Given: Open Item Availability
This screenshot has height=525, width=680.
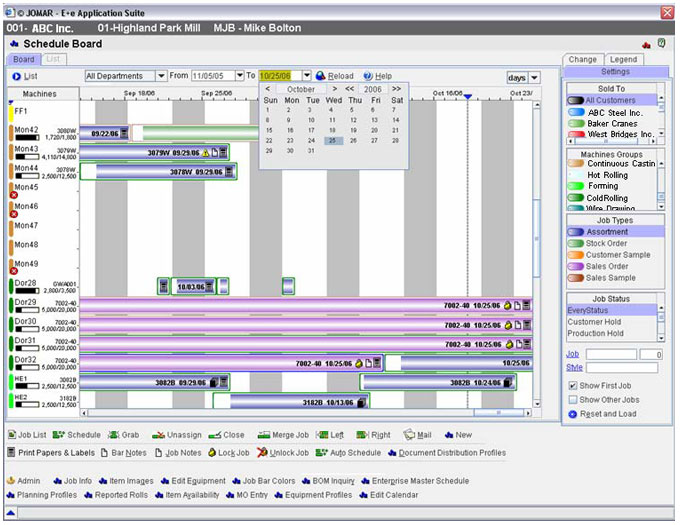Looking at the screenshot, I should 187,495.
